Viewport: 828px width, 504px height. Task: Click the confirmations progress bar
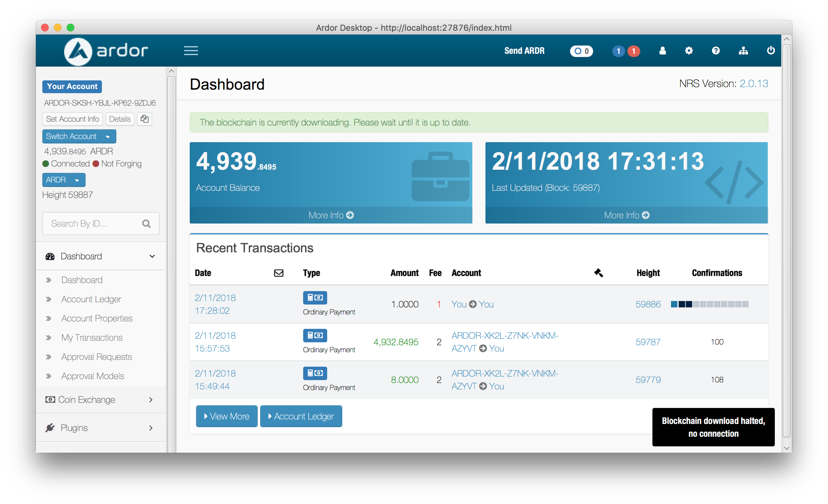pyautogui.click(x=709, y=304)
